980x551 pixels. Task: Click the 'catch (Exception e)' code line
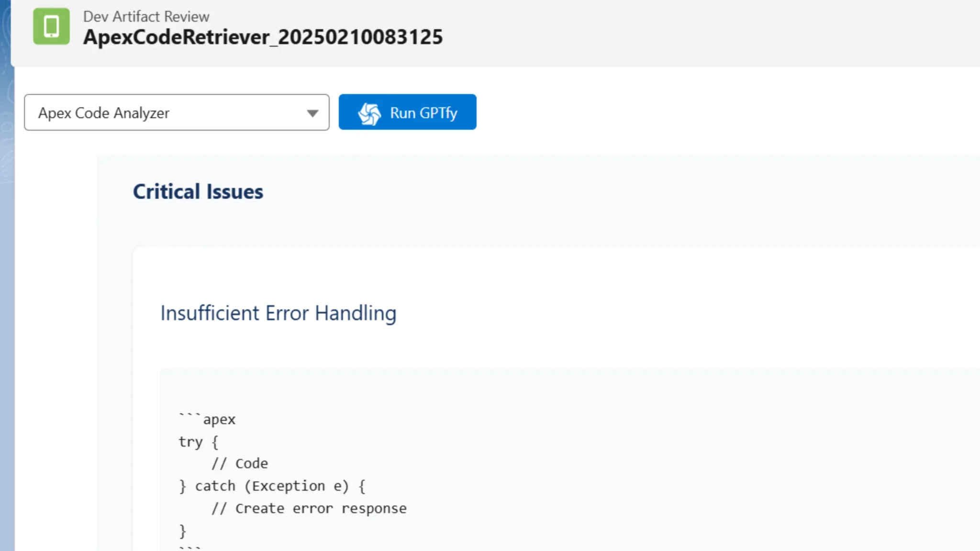(272, 486)
